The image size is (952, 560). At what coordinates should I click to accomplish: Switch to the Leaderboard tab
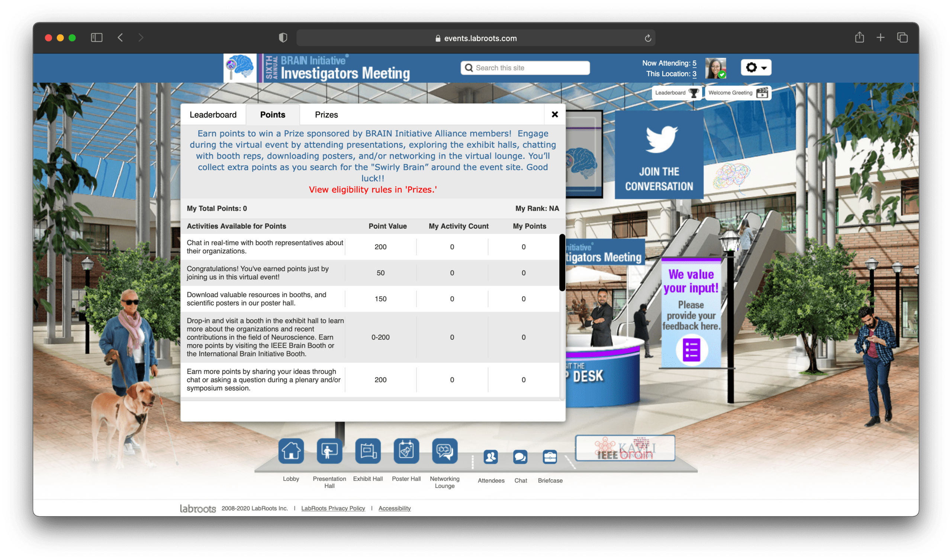213,115
